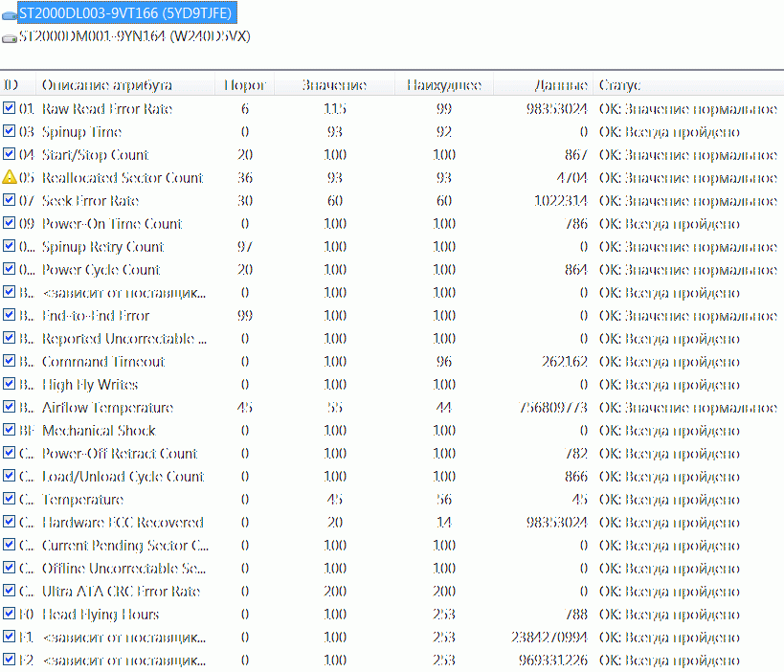
Task: Click threshold 99 in End-to-End Error row
Action: pos(244,316)
